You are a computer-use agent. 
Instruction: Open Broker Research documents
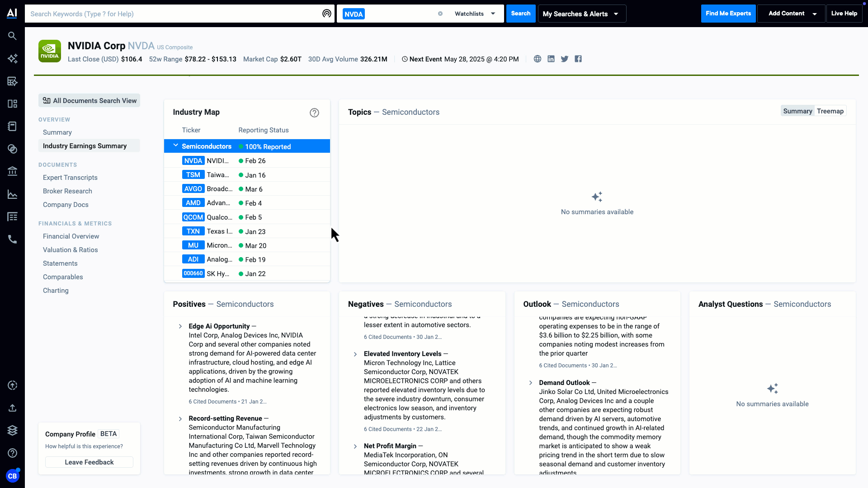point(67,191)
